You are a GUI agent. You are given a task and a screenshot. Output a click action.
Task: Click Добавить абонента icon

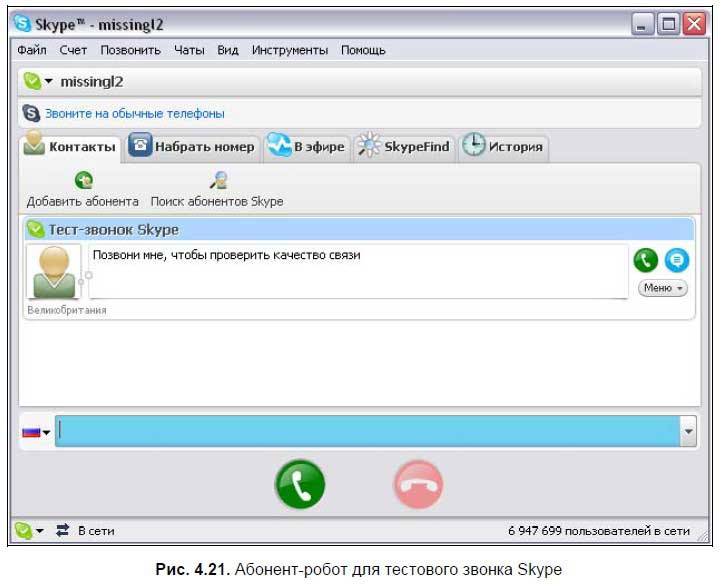click(x=84, y=180)
